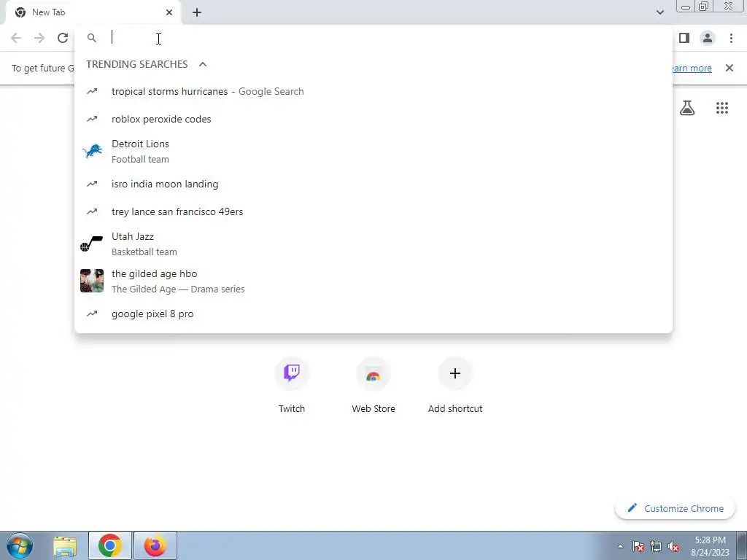Image resolution: width=747 pixels, height=560 pixels.
Task: Click the Utah Jazz logo icon
Action: pos(91,244)
